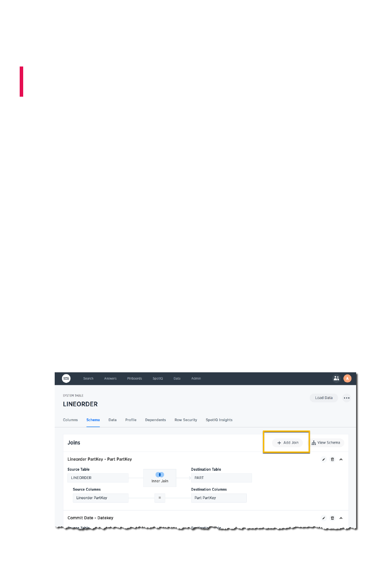
Task: Open the orange user avatar menu
Action: coord(347,378)
